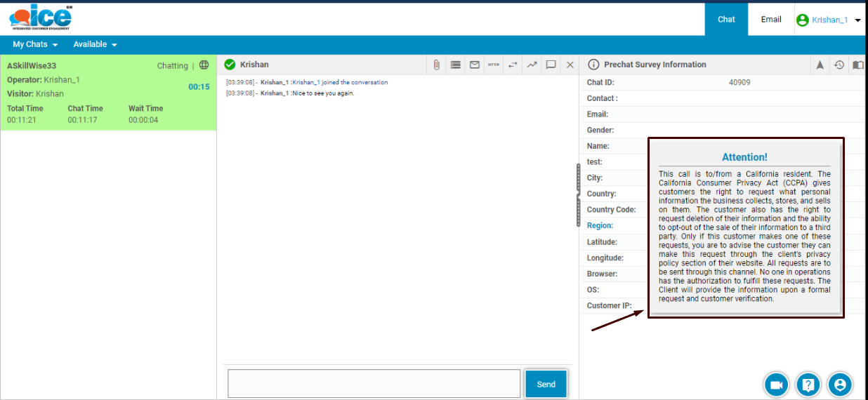The image size is (868, 400).
Task: Click the speech bubble comment icon
Action: pos(551,65)
